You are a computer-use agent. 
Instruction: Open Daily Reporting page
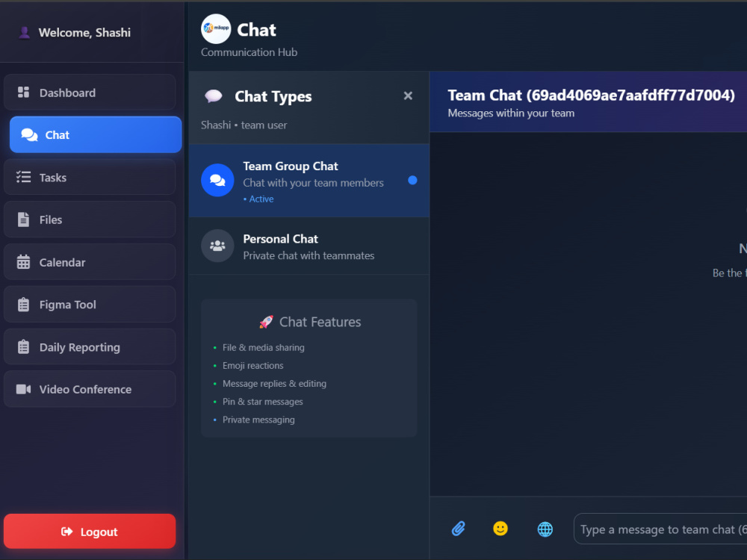coord(90,346)
